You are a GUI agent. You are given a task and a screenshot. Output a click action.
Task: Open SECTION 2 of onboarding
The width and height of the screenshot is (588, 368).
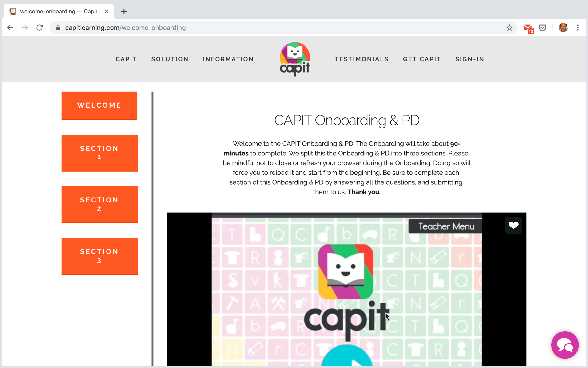100,205
